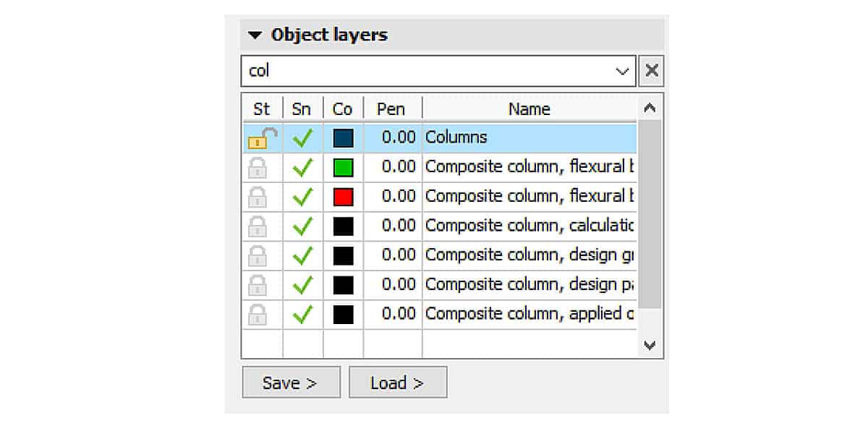
Task: Open the search history dropdown
Action: click(x=624, y=70)
